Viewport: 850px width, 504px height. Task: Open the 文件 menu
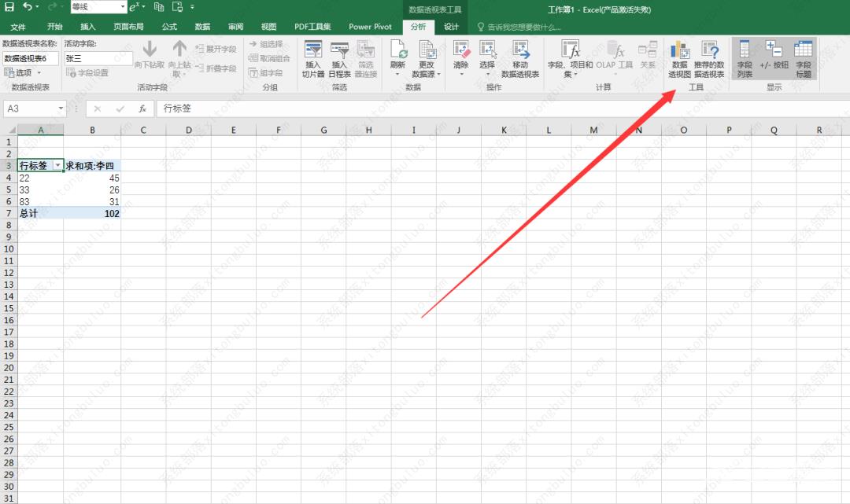(18, 27)
